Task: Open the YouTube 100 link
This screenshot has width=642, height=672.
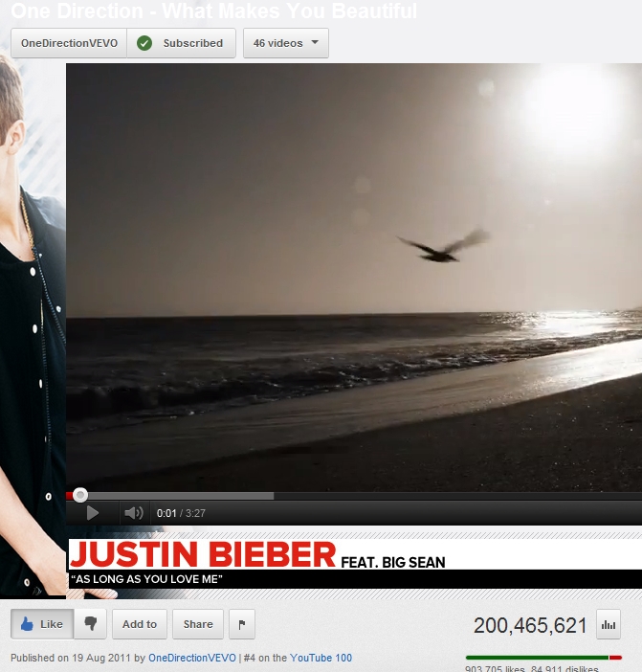Action: click(x=321, y=658)
